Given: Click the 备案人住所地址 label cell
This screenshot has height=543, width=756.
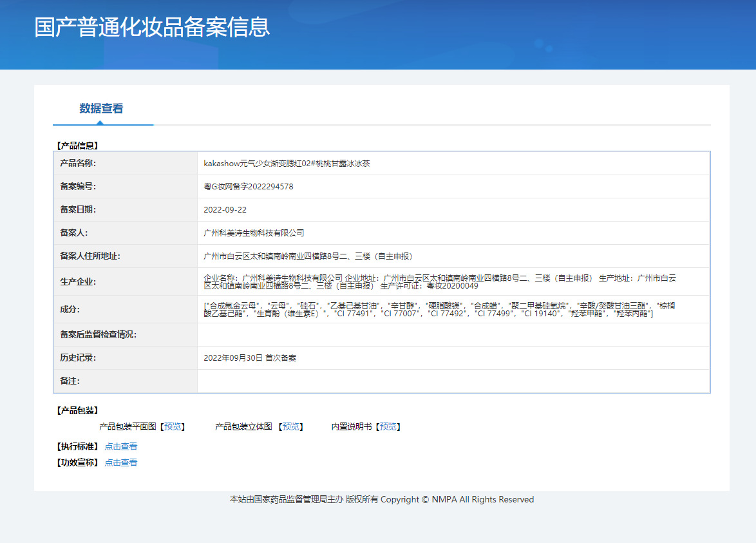Looking at the screenshot, I should point(126,256).
